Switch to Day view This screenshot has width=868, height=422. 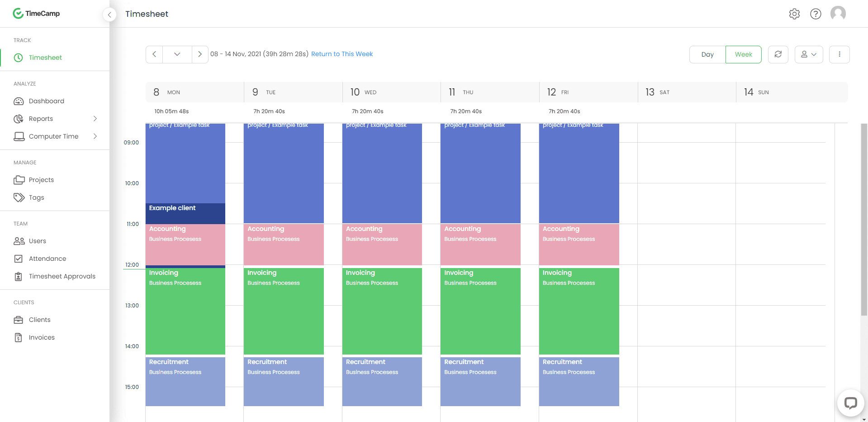[x=707, y=54]
